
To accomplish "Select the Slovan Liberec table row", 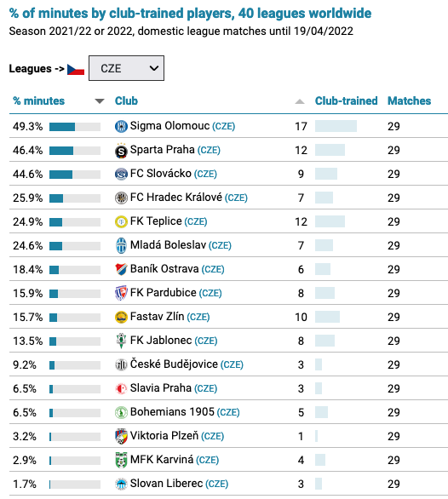I will pyautogui.click(x=228, y=484).
